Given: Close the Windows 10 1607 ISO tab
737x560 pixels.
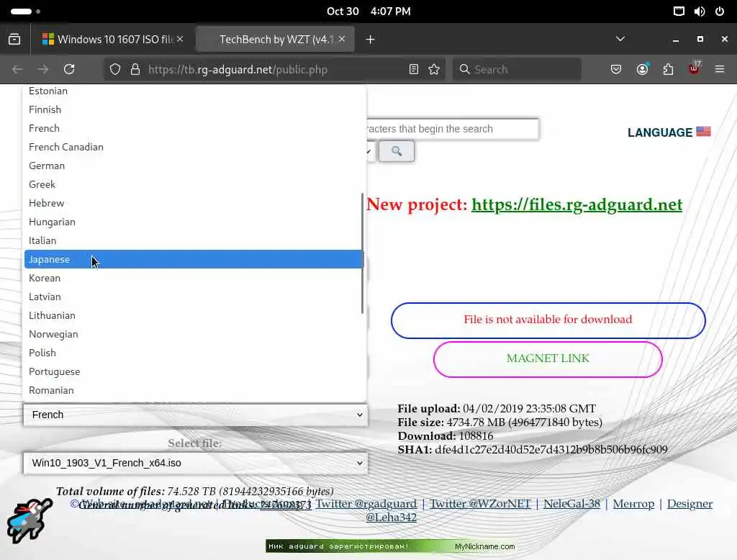Looking at the screenshot, I should tap(180, 39).
